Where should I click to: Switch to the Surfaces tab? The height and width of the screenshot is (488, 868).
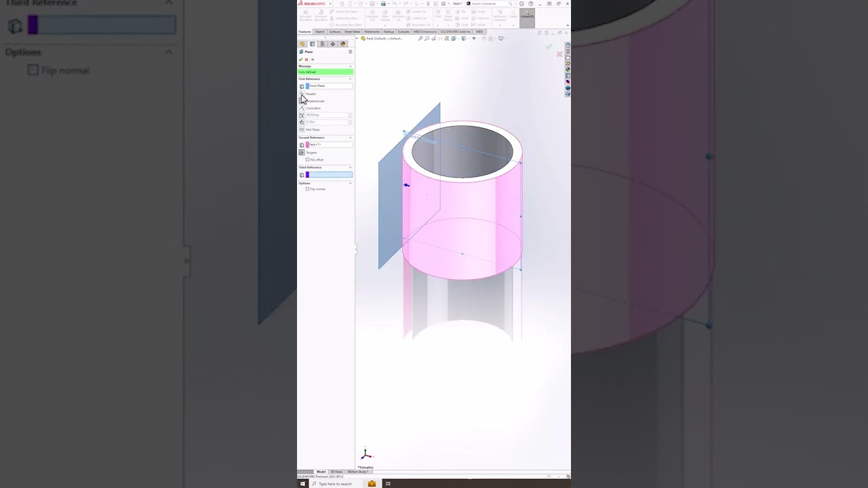click(x=335, y=32)
